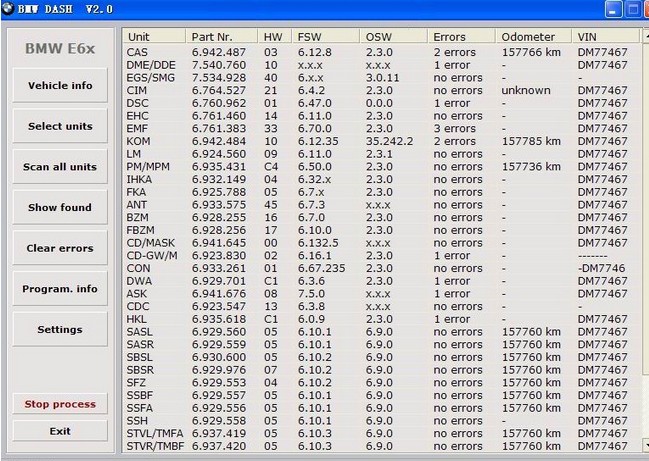649x461 pixels.
Task: Select the PM/MPM unit row
Action: (x=381, y=167)
